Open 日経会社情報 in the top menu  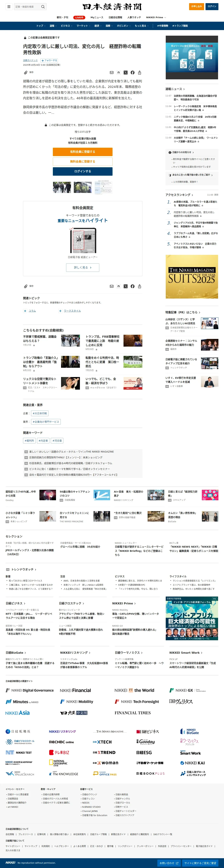pos(115,17)
